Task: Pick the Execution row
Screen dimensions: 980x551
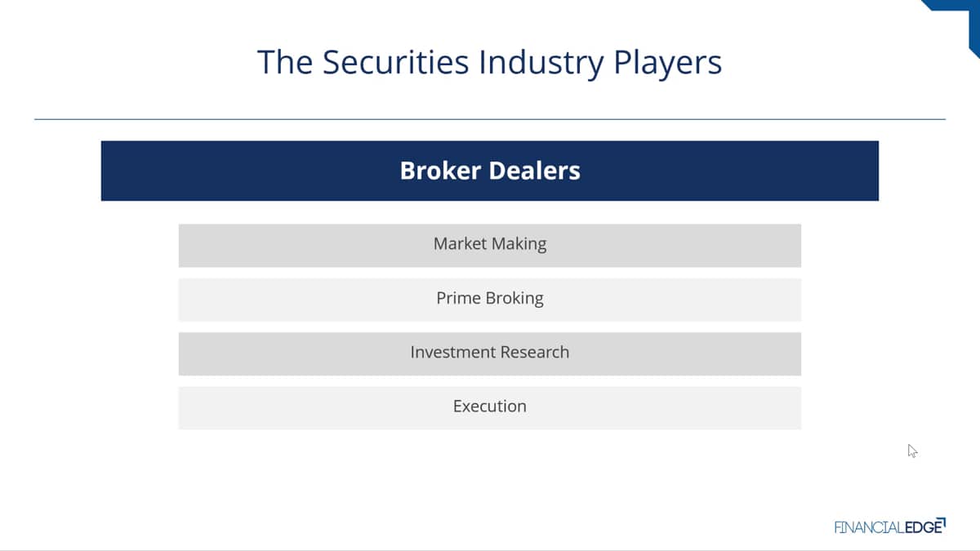Action: pyautogui.click(x=490, y=407)
